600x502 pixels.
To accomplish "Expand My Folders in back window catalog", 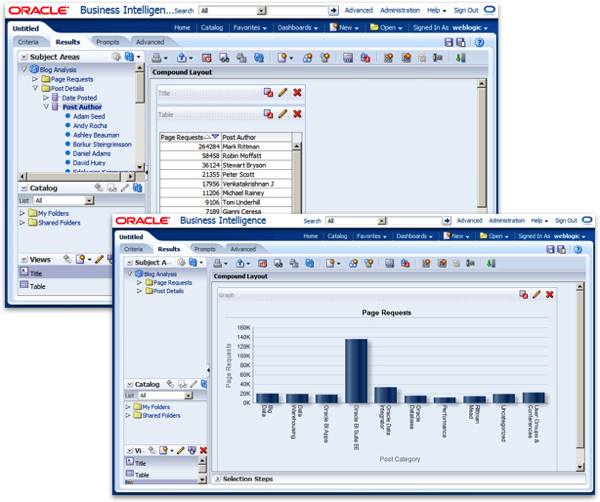I will coord(22,213).
